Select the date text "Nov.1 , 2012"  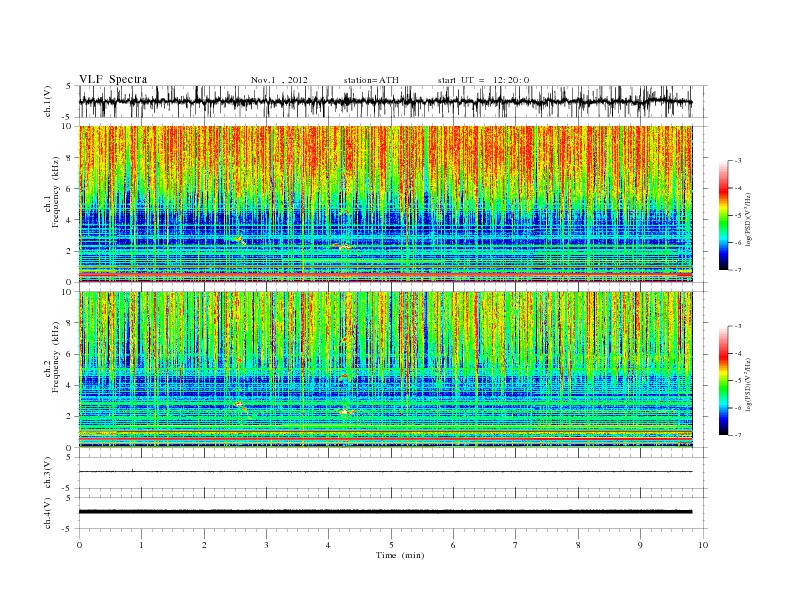[x=279, y=80]
